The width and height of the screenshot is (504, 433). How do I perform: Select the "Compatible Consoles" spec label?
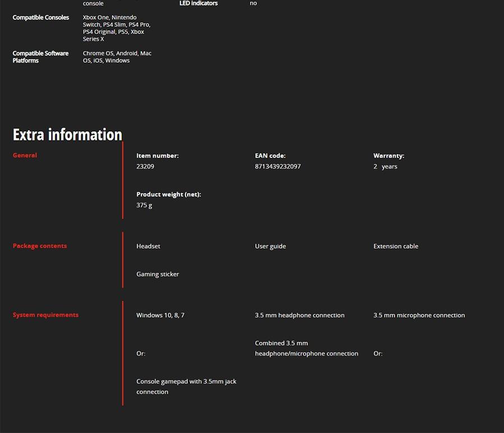coord(41,17)
